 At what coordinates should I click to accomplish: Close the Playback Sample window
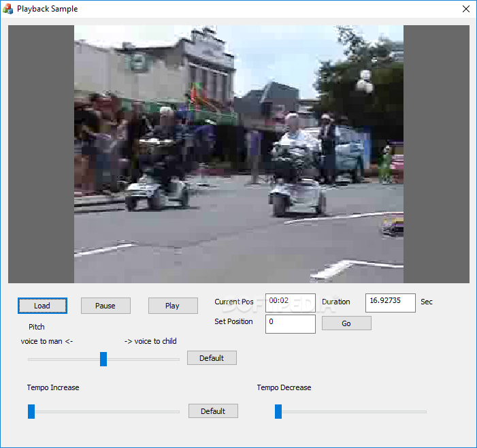[465, 9]
